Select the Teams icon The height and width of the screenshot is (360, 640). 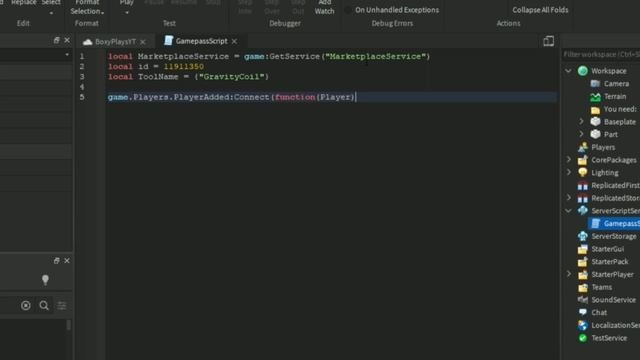582,287
